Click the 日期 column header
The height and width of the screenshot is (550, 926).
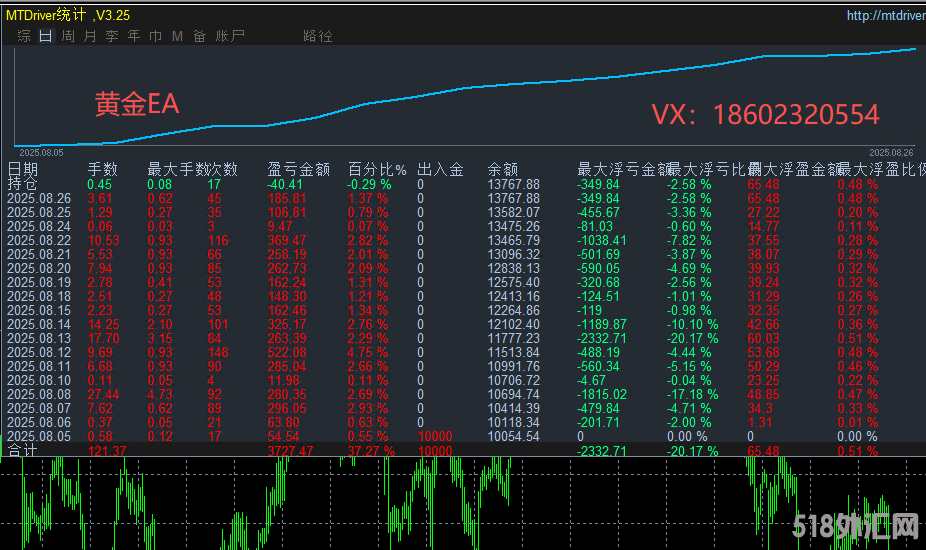click(x=23, y=170)
